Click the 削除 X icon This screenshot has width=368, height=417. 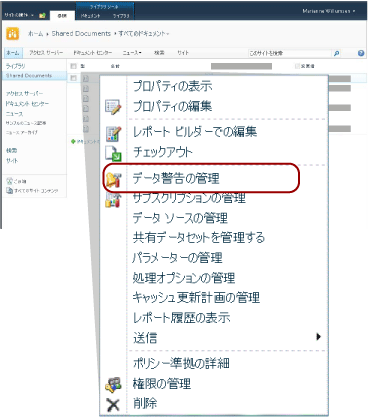coord(113,404)
